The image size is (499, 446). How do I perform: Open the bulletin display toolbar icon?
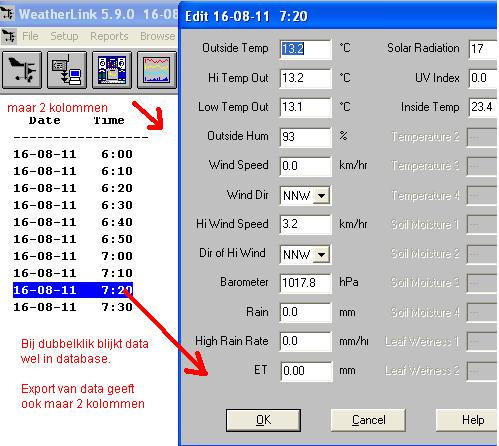click(112, 70)
